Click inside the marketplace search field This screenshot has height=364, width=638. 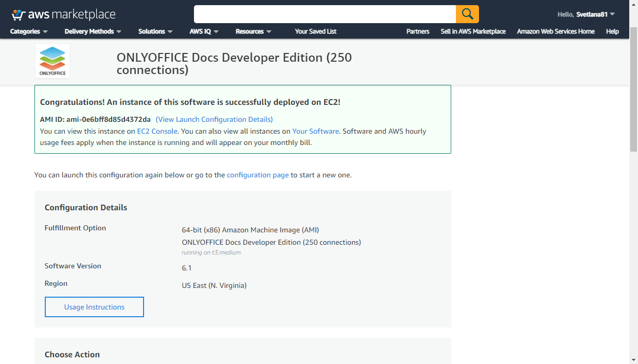324,14
